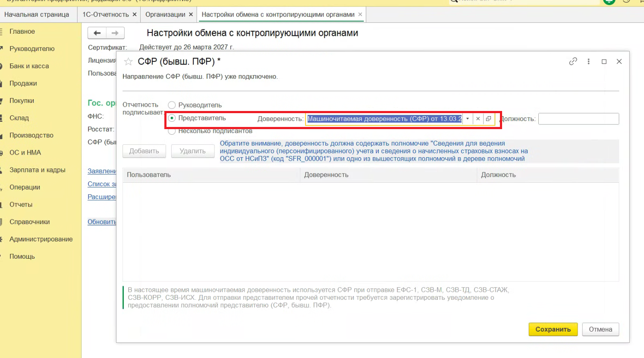Switch to the Организации tab
This screenshot has width=644, height=358.
pos(165,14)
